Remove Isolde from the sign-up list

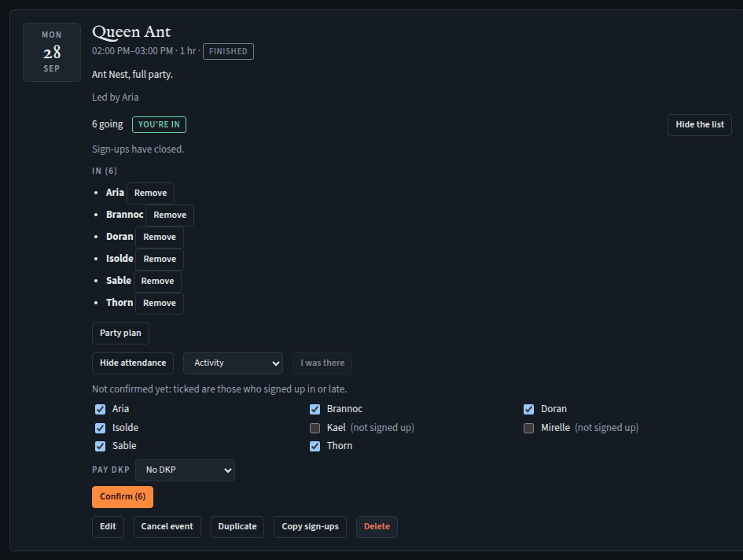[x=159, y=260]
